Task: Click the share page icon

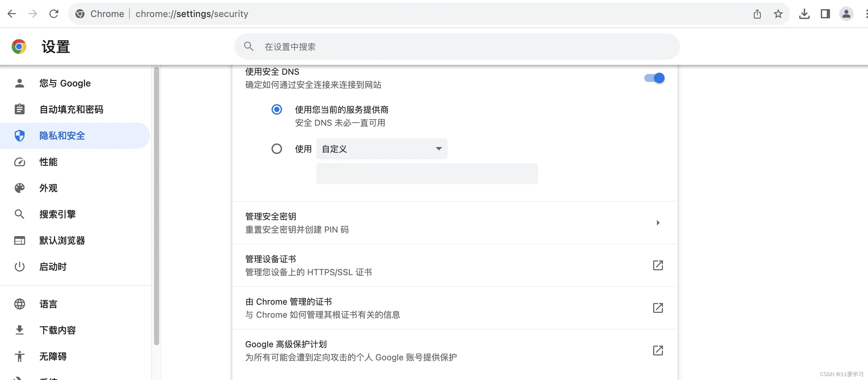Action: (x=757, y=14)
